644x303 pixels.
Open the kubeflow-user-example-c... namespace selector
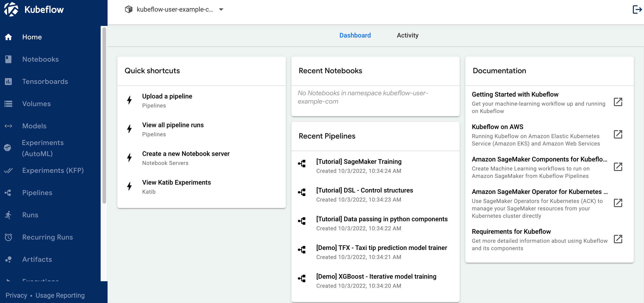174,9
